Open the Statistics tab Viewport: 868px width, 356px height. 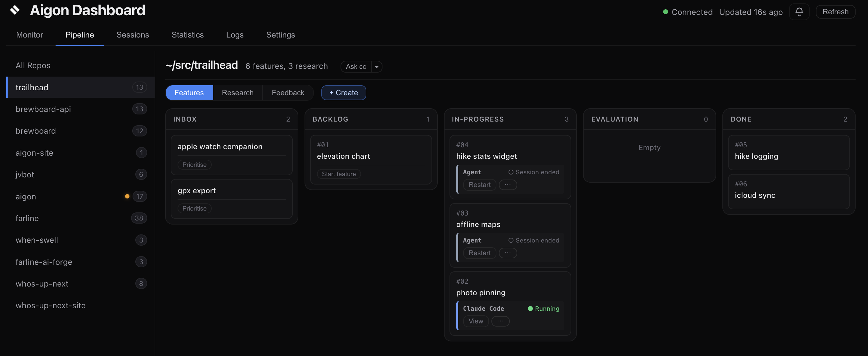tap(187, 35)
